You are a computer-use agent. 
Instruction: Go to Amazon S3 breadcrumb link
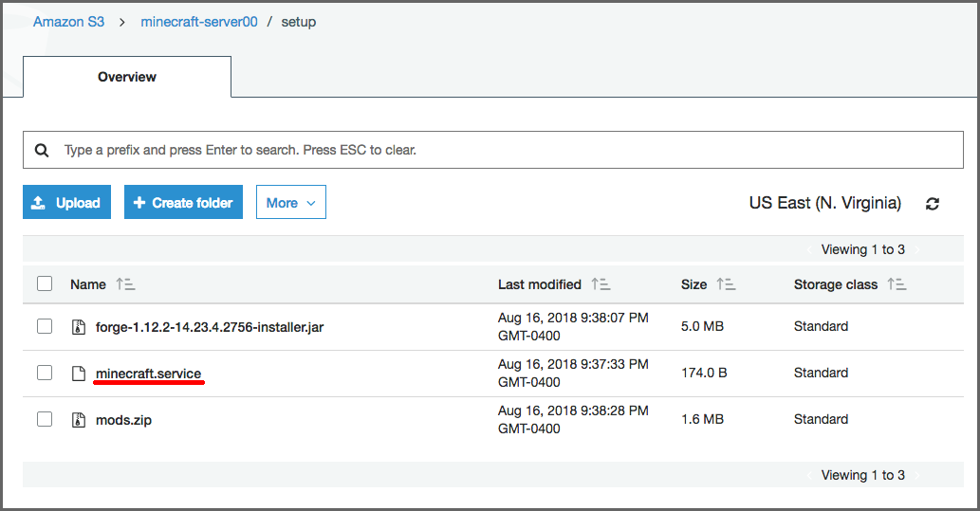[68, 22]
